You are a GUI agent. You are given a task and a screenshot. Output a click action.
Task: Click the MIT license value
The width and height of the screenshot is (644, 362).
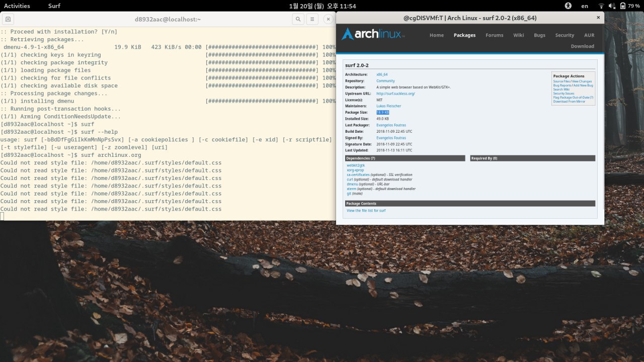coord(379,100)
